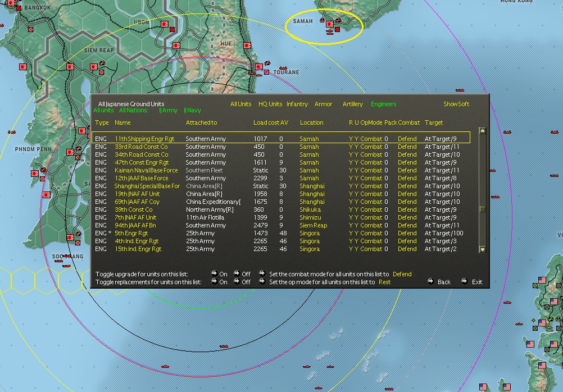Sort list by Attached to column header
The image size is (563, 392).
(201, 122)
